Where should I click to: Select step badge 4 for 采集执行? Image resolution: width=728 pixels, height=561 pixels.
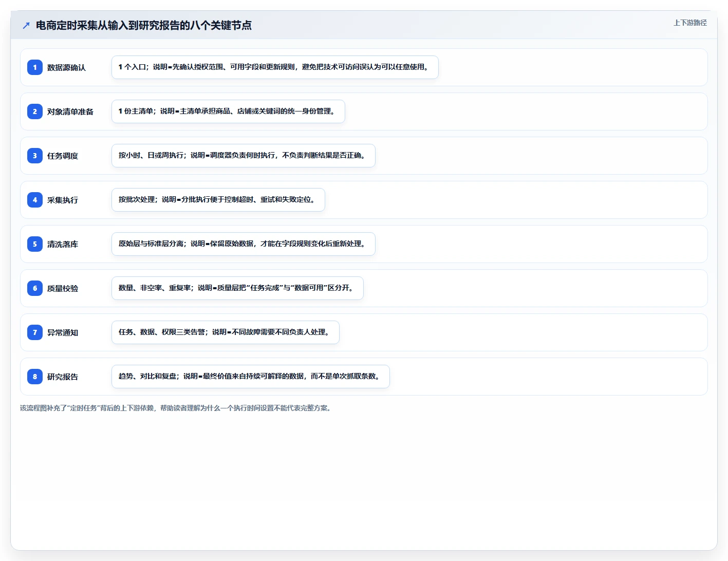[35, 200]
